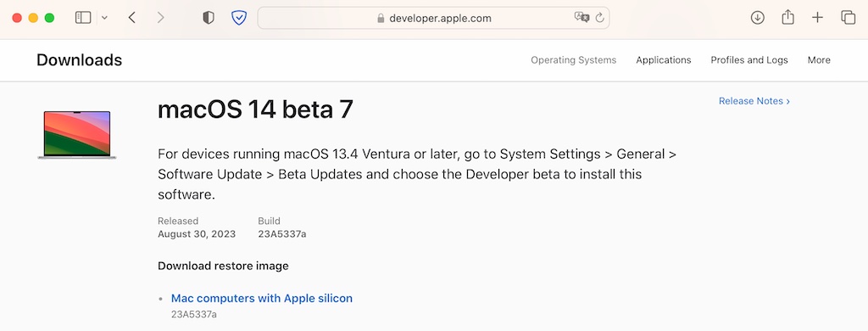Show the Safari downloads icon
Screen dimensions: 868x331
[x=757, y=18]
